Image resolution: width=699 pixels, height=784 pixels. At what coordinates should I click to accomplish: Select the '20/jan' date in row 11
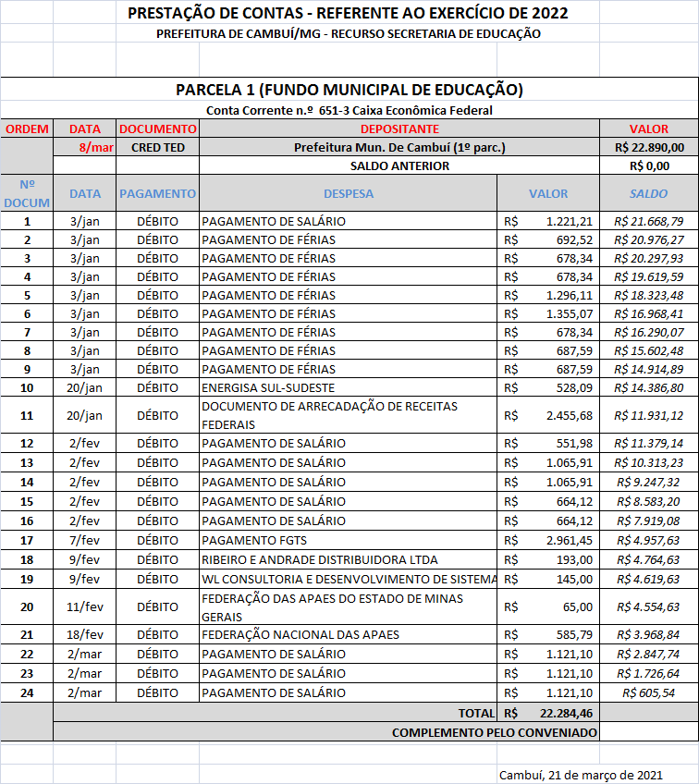(x=84, y=415)
